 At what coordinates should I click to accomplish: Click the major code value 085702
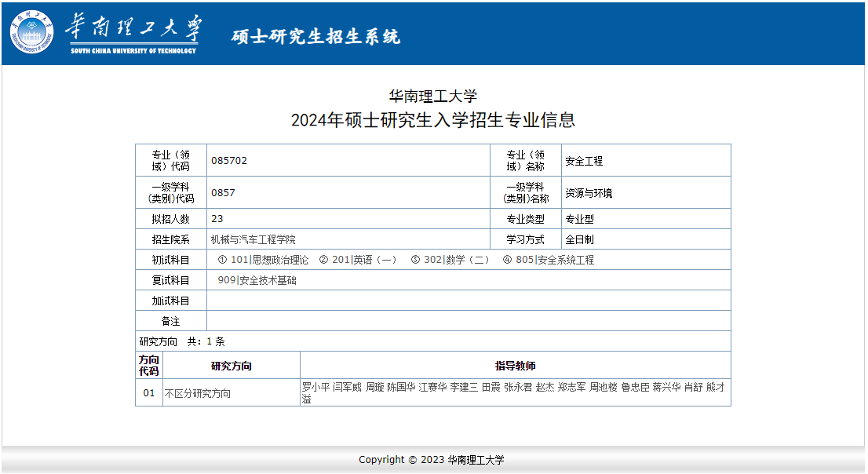click(229, 161)
